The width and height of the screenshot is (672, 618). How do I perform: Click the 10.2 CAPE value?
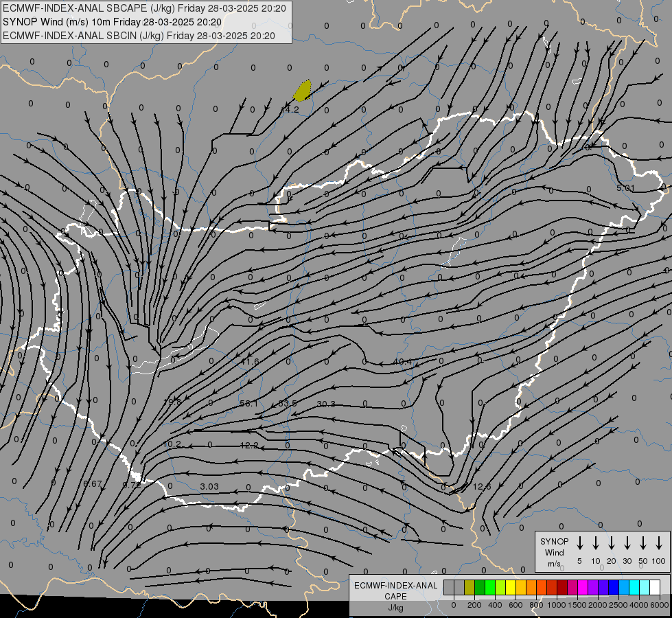(x=172, y=444)
